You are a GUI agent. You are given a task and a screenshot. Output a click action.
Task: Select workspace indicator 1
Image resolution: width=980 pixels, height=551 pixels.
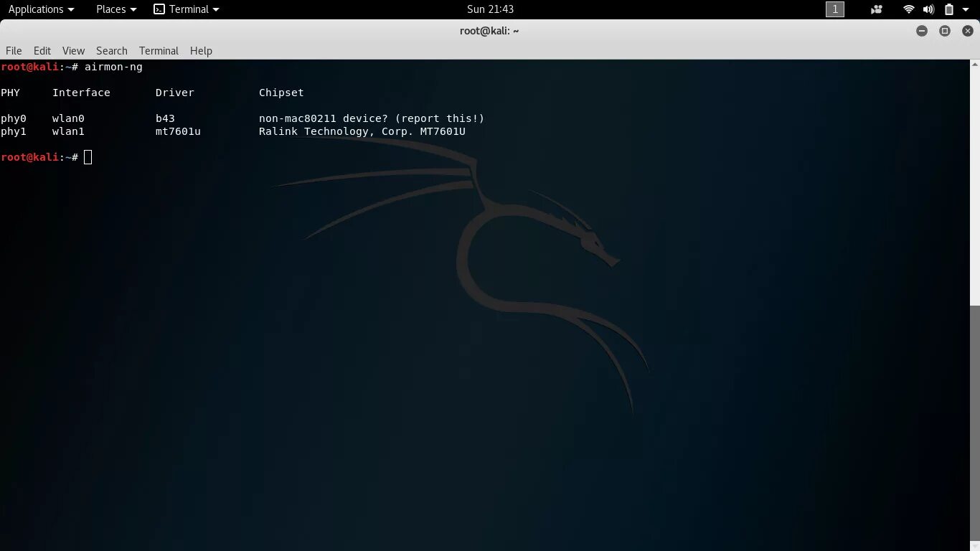tap(835, 9)
